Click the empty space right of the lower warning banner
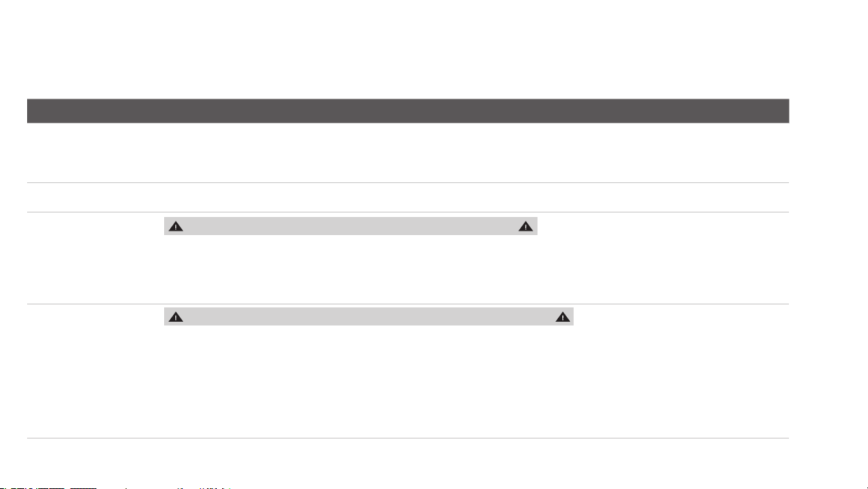Viewport: 868px width, 489px height. pyautogui.click(x=681, y=316)
